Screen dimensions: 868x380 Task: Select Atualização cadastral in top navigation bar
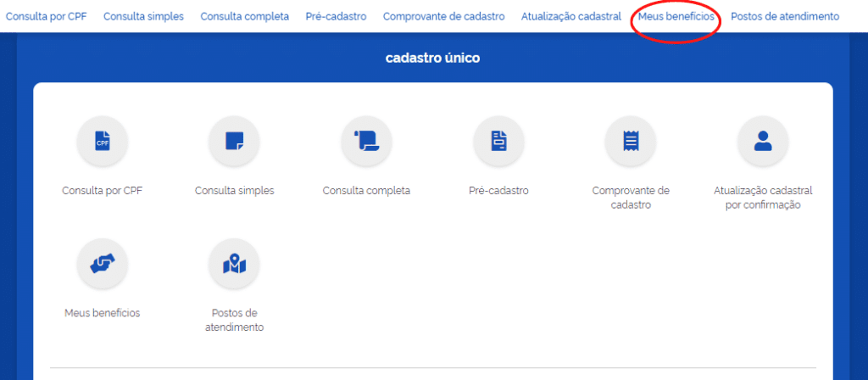570,16
